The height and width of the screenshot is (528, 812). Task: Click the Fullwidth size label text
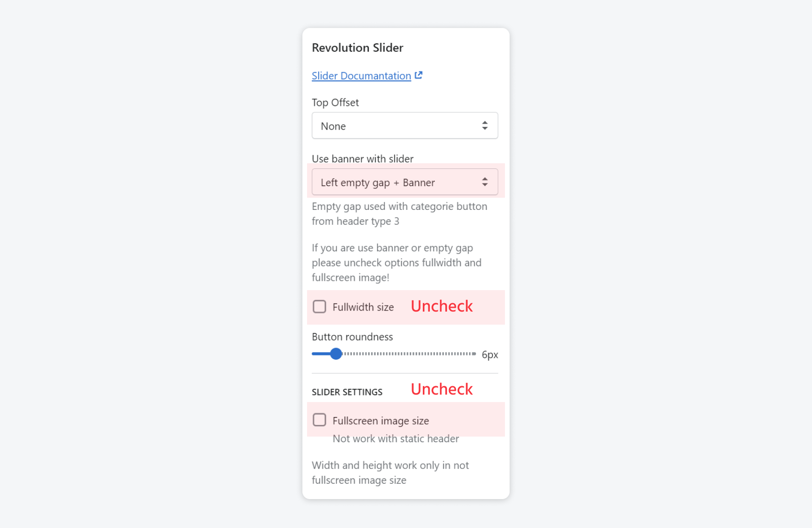click(363, 307)
